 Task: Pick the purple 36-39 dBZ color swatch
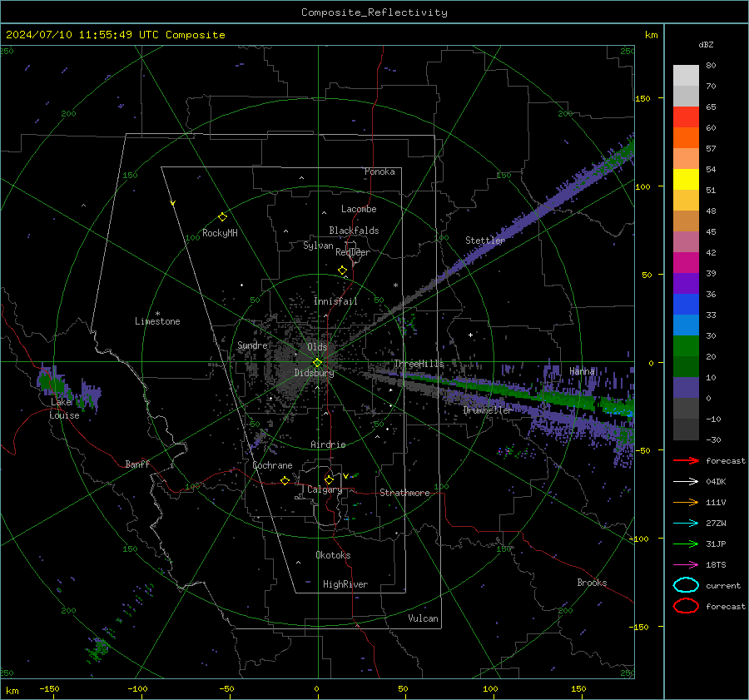(686, 283)
